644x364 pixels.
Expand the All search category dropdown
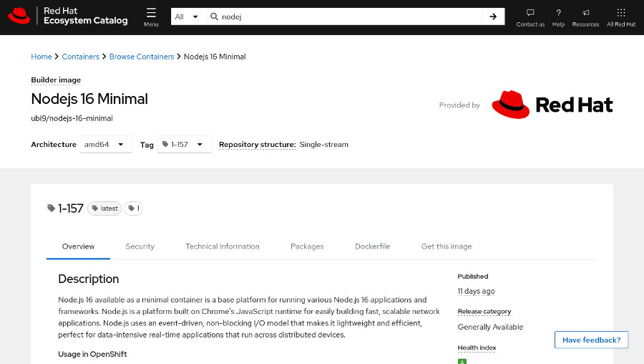(186, 16)
